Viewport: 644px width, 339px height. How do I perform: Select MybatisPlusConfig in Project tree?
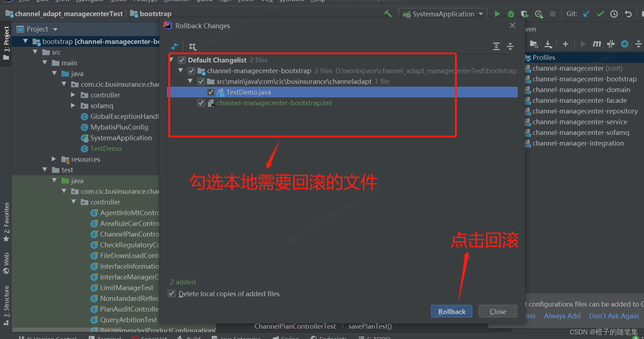coord(119,127)
